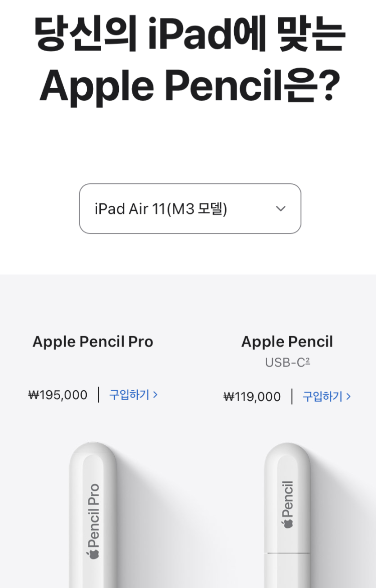Click chevron arrow beside ₩119,000 구입하기 link
Screen dimensions: 376x588
coord(348,397)
